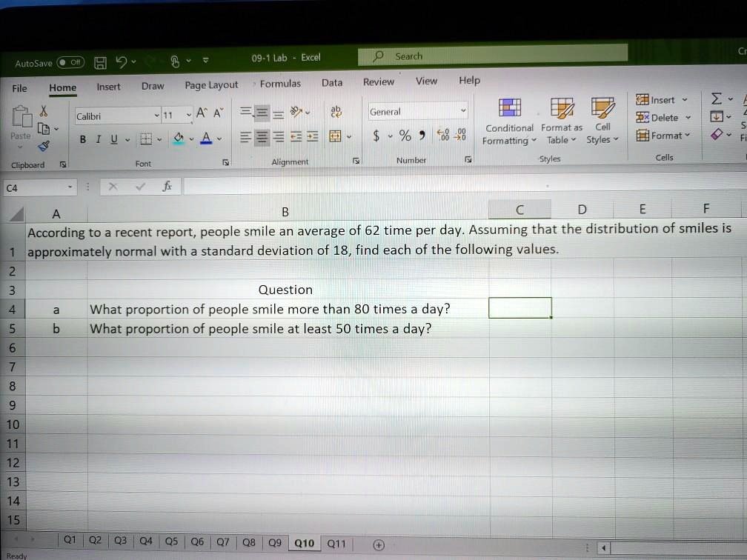Image resolution: width=747 pixels, height=560 pixels.
Task: Select the AutoSum icon
Action: [715, 97]
